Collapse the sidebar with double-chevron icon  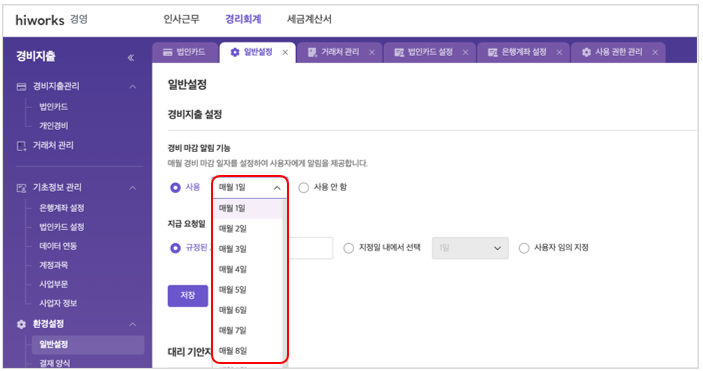[131, 57]
